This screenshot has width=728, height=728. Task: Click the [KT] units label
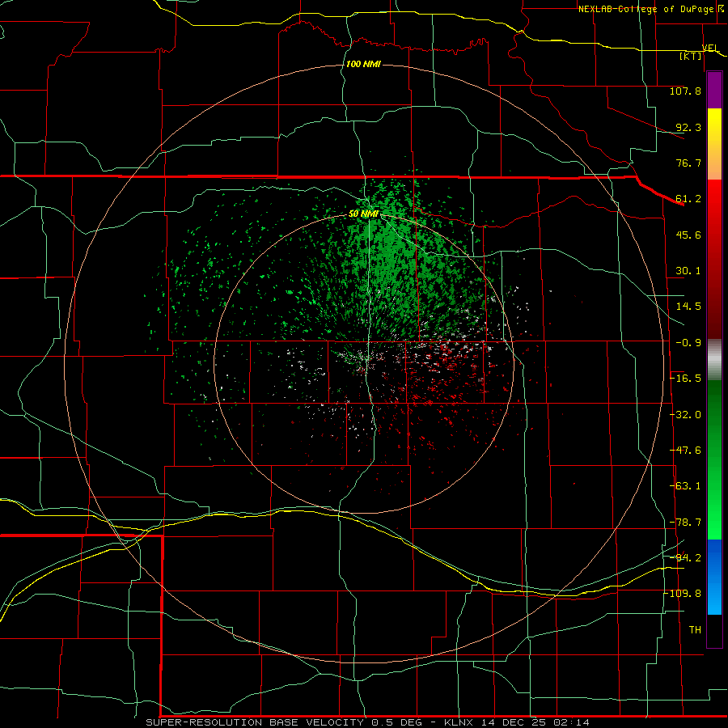pyautogui.click(x=691, y=56)
